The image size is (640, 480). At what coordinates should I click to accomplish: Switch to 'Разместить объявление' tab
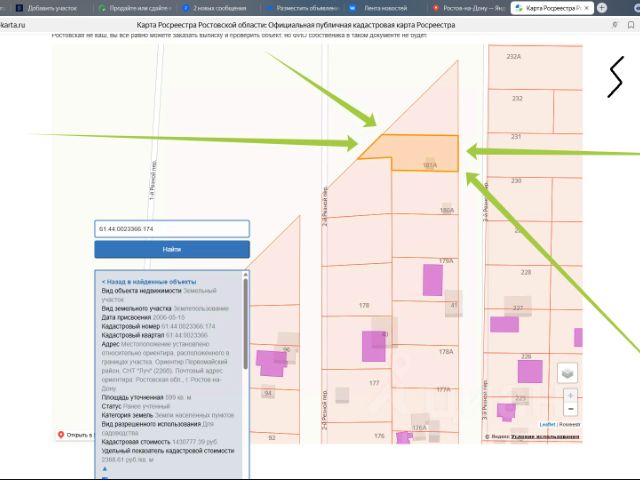click(302, 8)
